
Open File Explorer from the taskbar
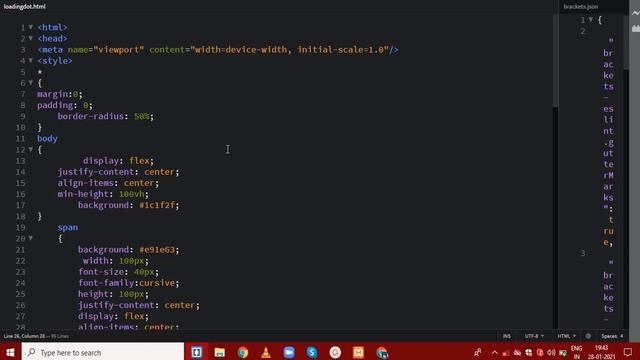(220, 352)
